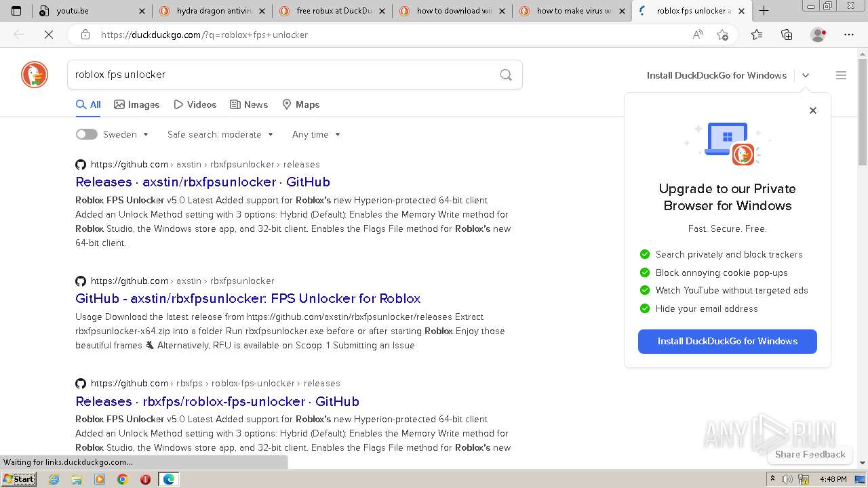Viewport: 868px width, 488px height.
Task: Launch Internet Explorer from taskbar
Action: [54, 479]
